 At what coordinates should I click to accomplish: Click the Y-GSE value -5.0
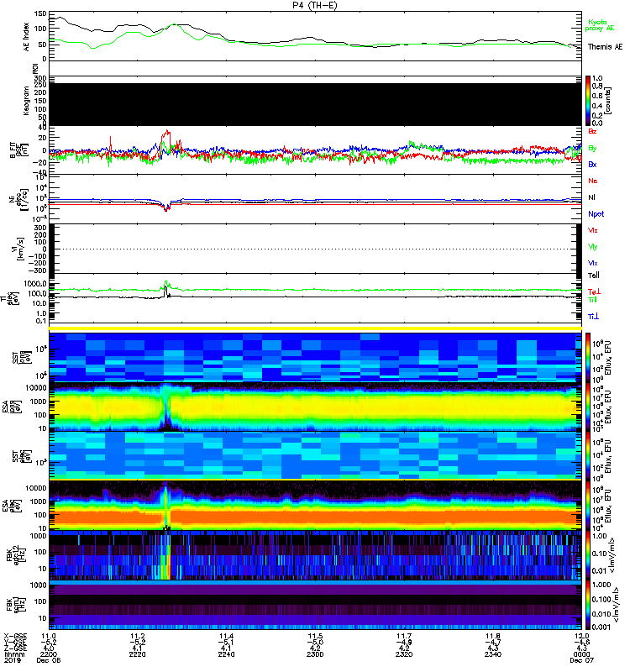pos(315,642)
